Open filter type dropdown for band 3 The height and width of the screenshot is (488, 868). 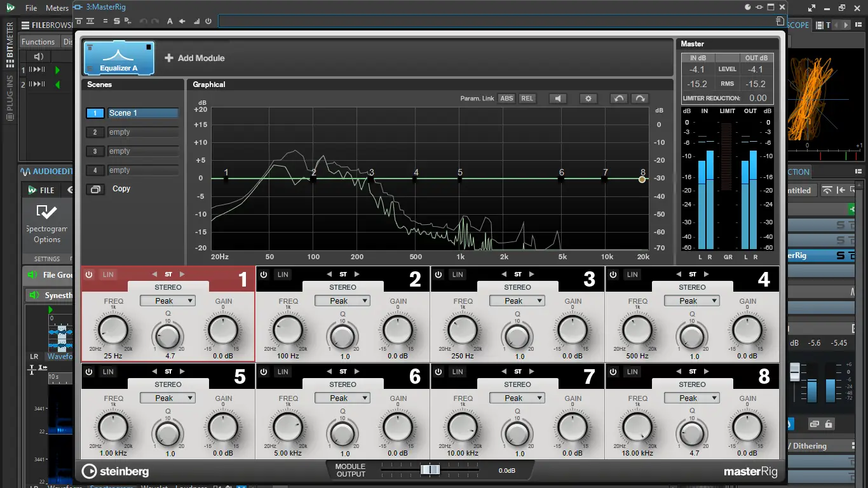[517, 301]
